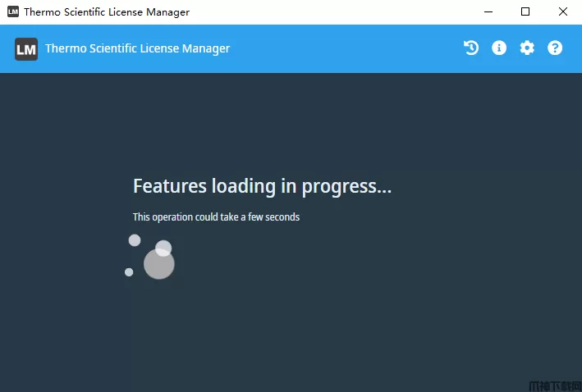
Task: Open settings via the gear icon
Action: point(527,48)
